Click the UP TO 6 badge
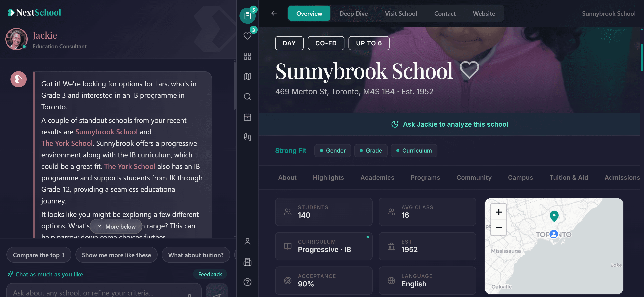 369,43
